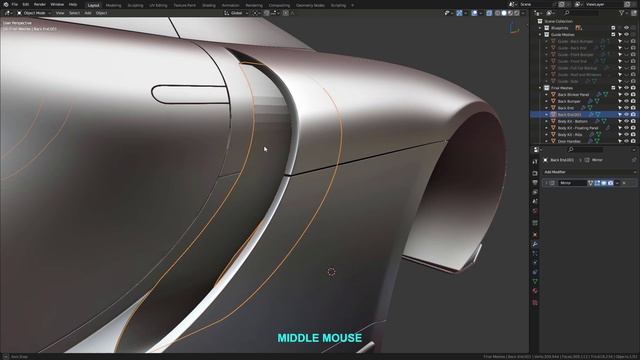This screenshot has width=640, height=360.
Task: Collapse the Final Meshes collection
Action: [540, 88]
